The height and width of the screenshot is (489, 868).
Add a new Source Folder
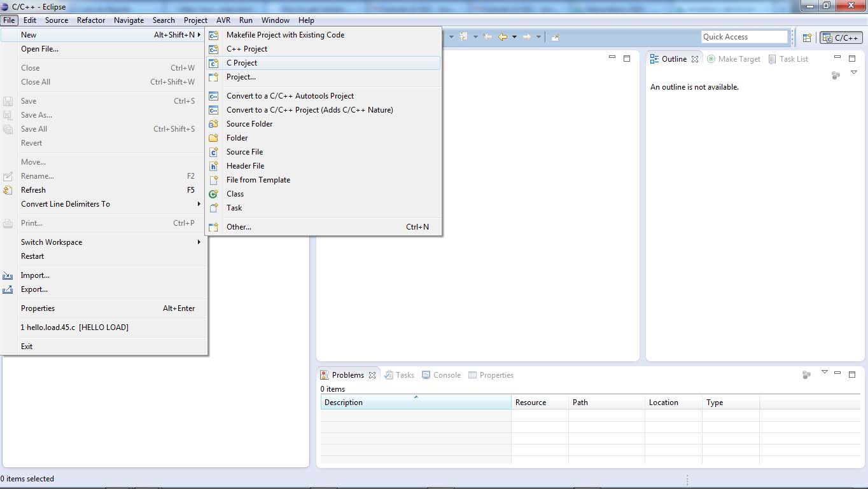(323, 124)
